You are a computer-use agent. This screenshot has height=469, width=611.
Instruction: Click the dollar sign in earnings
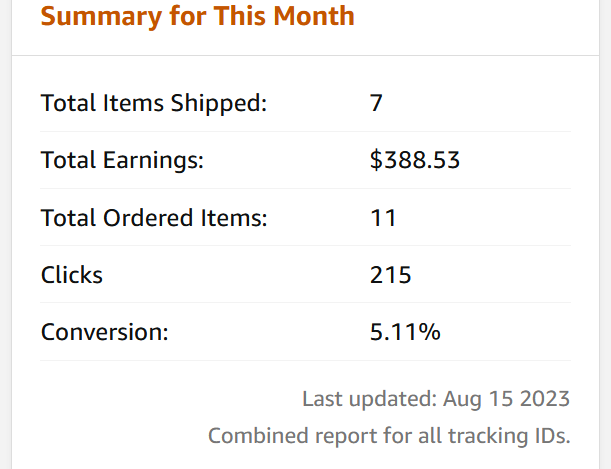coord(376,160)
